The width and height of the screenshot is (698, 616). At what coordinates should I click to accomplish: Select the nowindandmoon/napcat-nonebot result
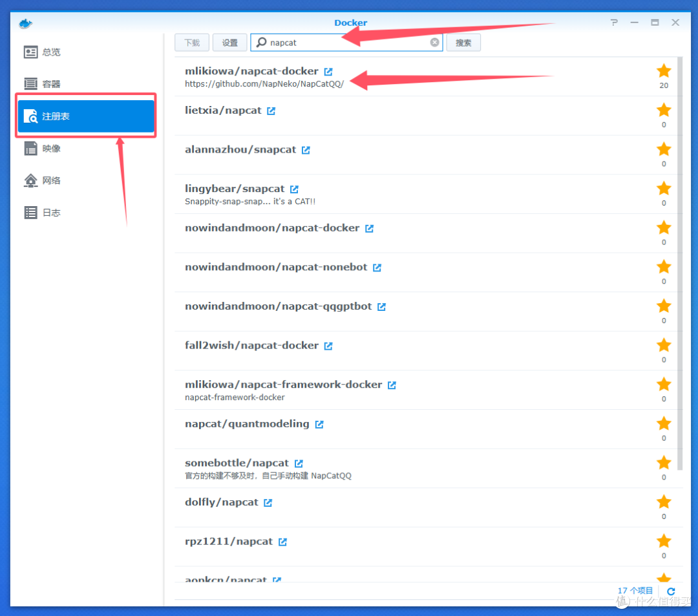pos(425,272)
